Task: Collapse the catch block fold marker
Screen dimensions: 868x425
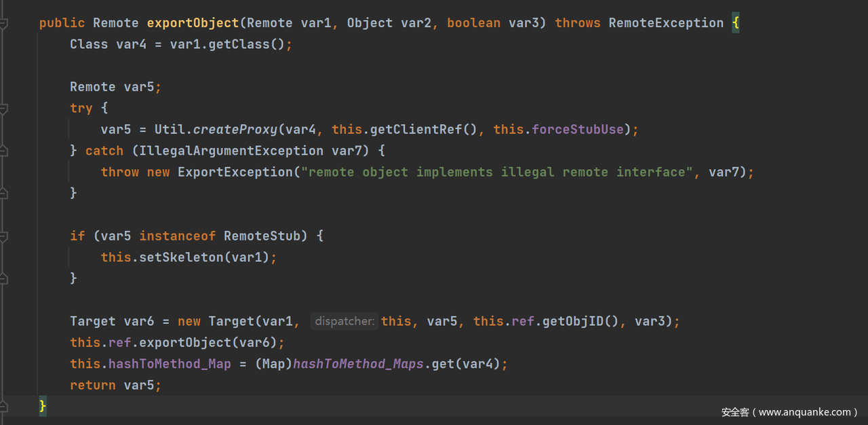Action: click(x=3, y=151)
